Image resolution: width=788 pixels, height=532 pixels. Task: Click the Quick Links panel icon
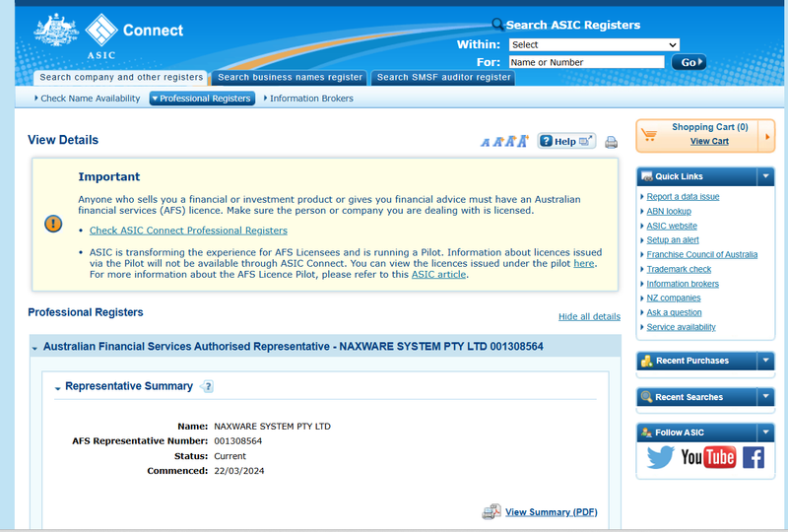click(647, 176)
